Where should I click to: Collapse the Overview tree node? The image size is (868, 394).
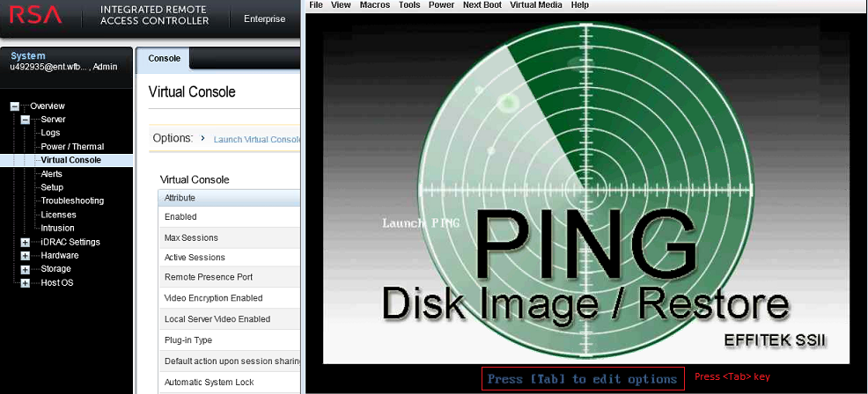(15, 106)
